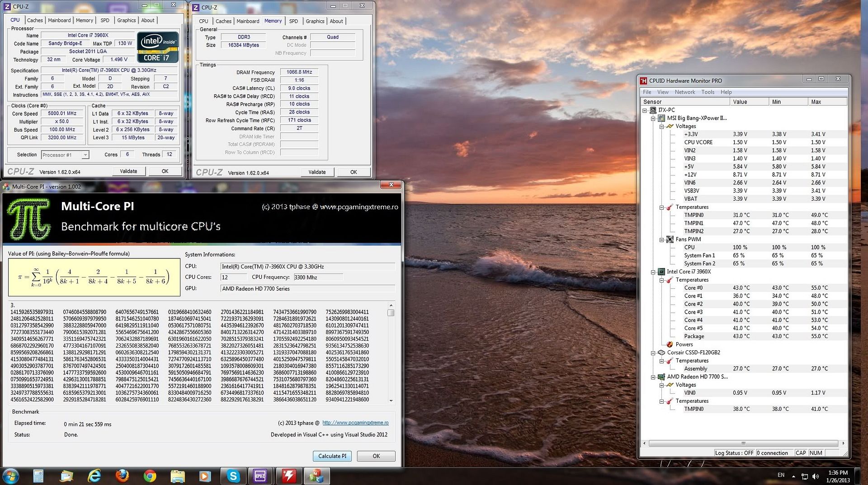Click the volume speaker icon in system tray
The width and height of the screenshot is (868, 485).
tap(816, 476)
